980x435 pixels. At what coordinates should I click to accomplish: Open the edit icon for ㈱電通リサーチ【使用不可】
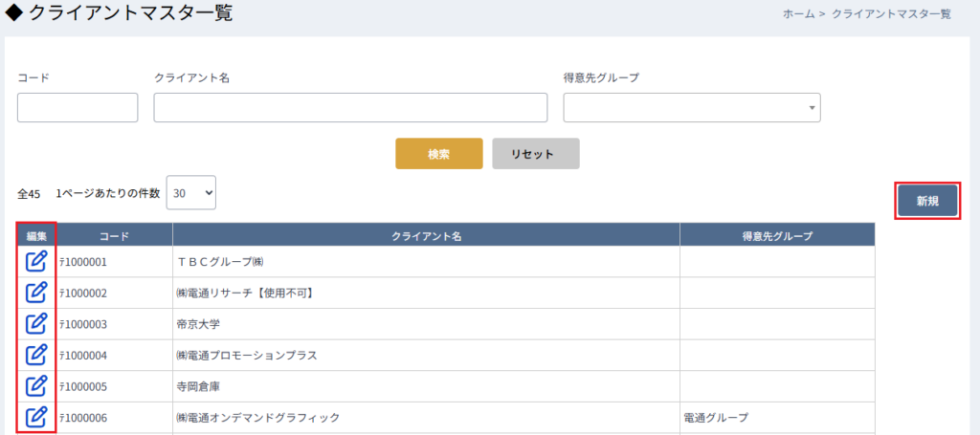(x=36, y=292)
